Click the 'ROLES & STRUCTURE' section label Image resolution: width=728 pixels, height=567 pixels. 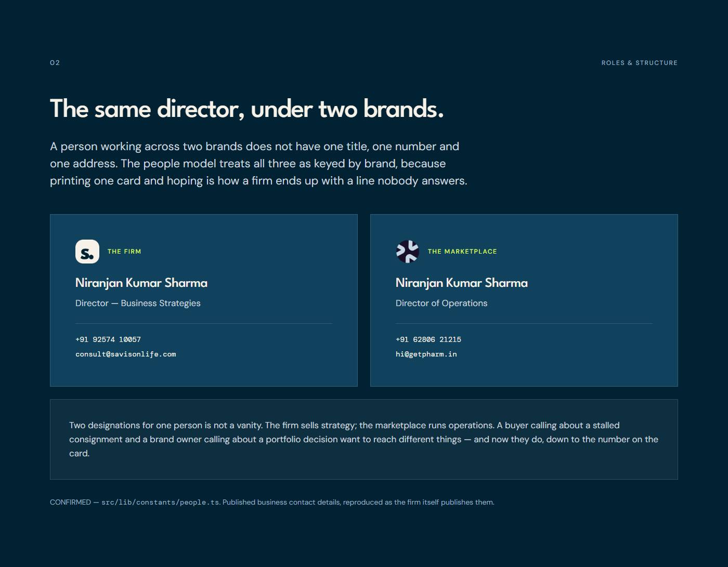pos(640,63)
